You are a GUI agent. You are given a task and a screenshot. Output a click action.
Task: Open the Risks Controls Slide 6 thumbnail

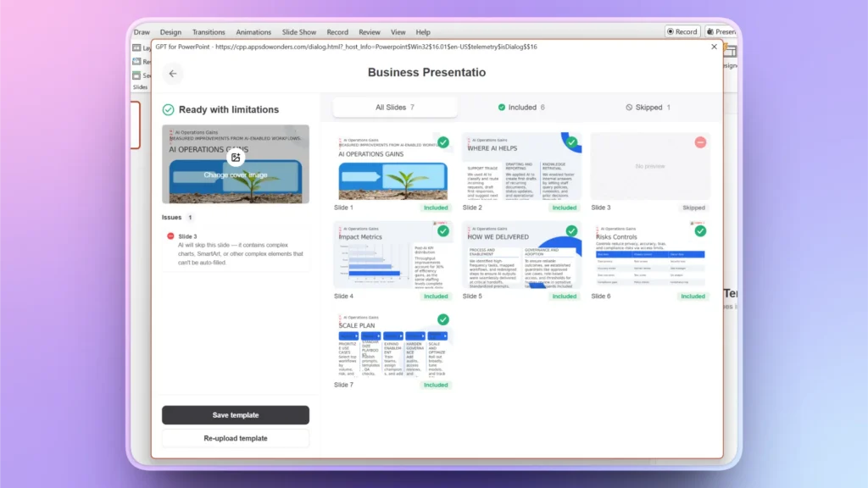[x=650, y=254]
